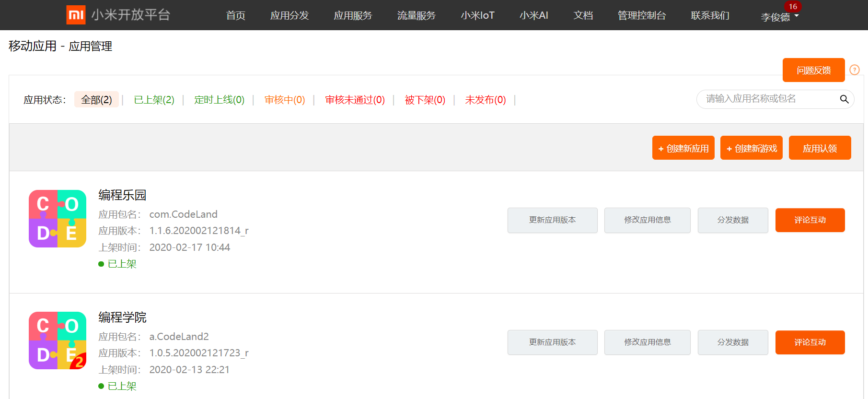Image resolution: width=868 pixels, height=399 pixels.
Task: Filter apps by 已上架(2)
Action: coord(154,100)
